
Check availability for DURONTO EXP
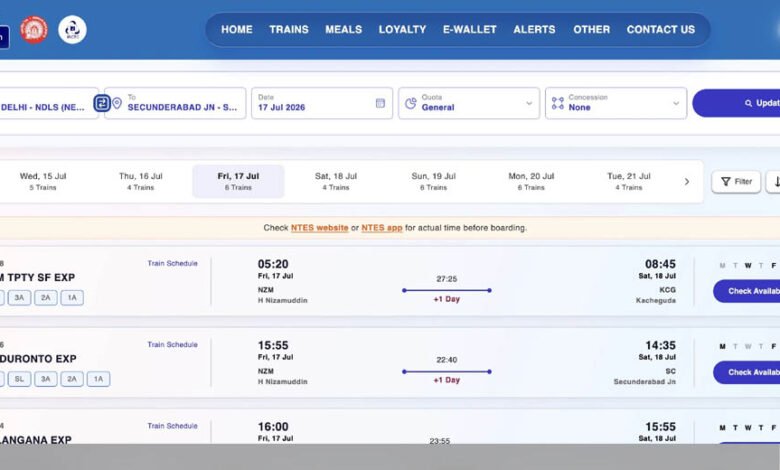click(746, 372)
